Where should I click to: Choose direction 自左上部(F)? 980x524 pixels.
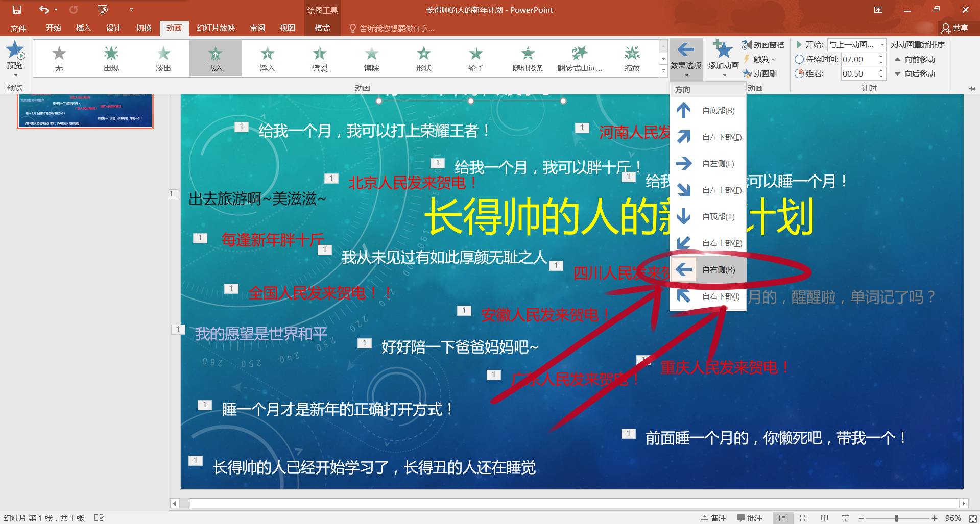click(708, 190)
